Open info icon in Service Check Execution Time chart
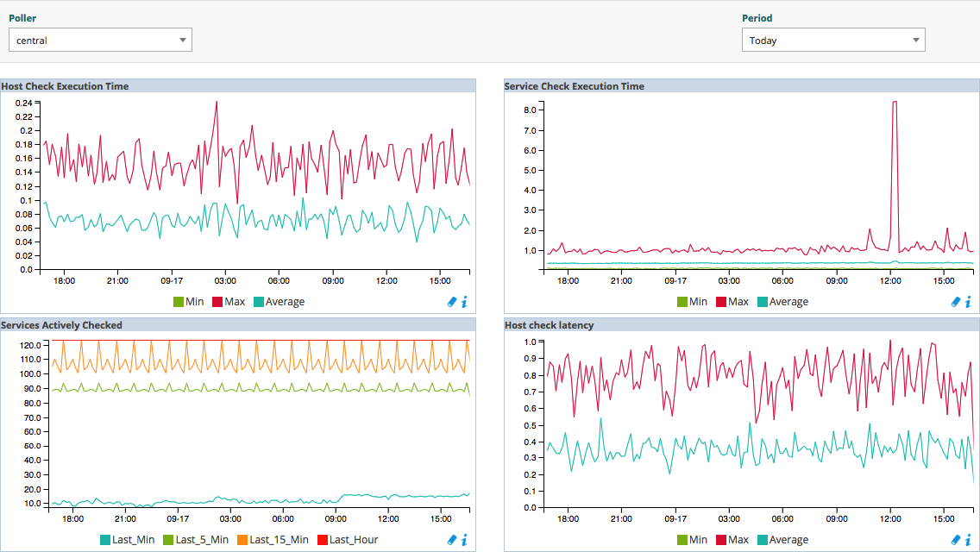 (968, 302)
